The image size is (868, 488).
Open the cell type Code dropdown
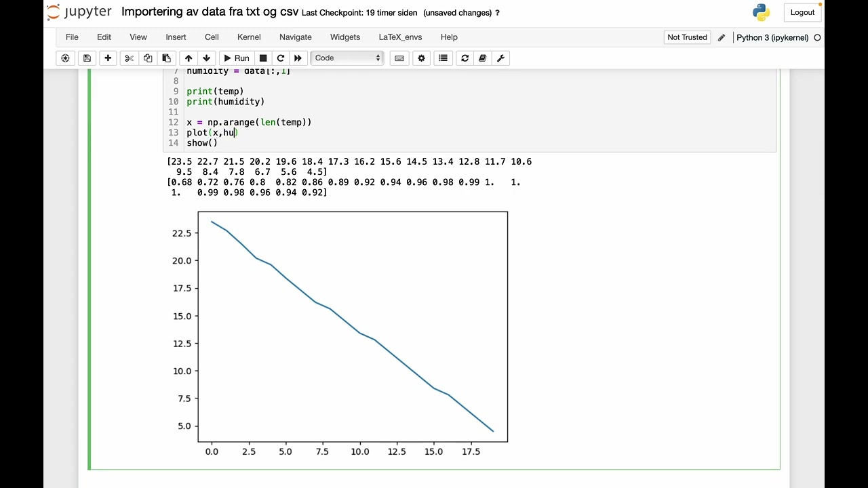coord(347,58)
